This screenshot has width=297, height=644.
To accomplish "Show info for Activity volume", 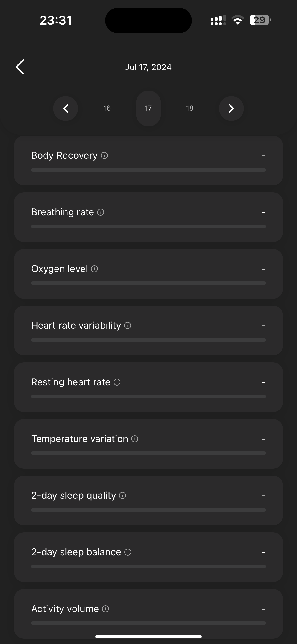I will pyautogui.click(x=105, y=609).
